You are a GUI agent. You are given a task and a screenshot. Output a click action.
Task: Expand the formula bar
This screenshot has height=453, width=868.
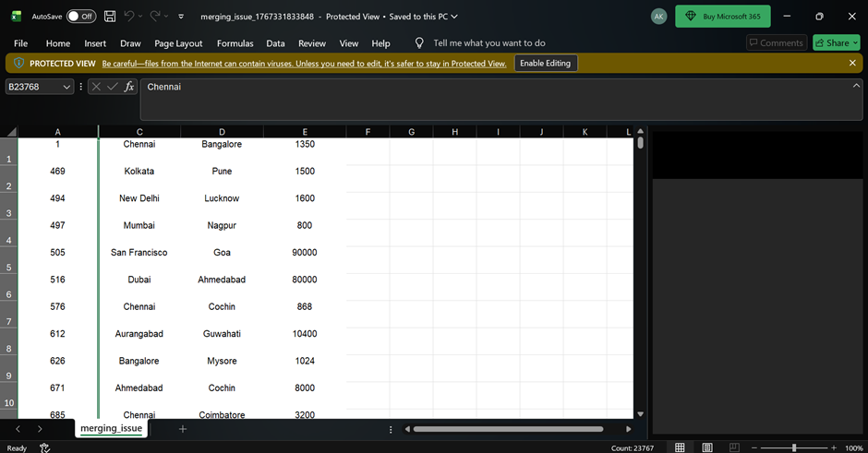click(x=856, y=86)
